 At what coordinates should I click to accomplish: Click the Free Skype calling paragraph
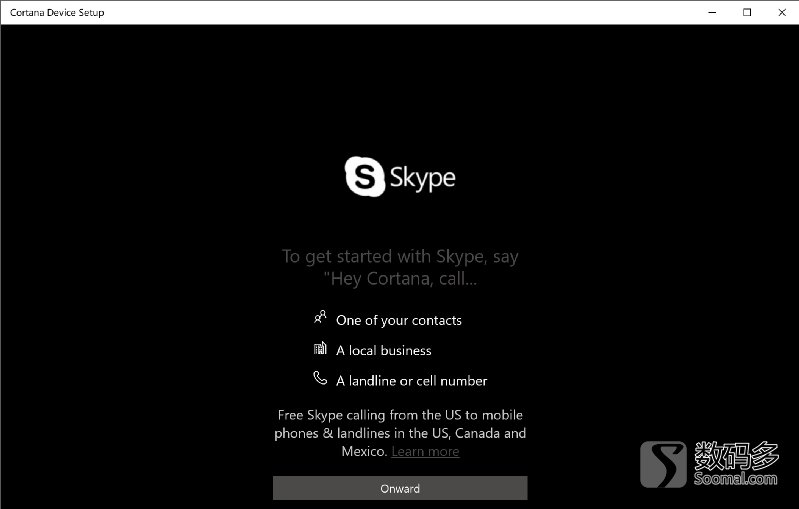(x=400, y=432)
